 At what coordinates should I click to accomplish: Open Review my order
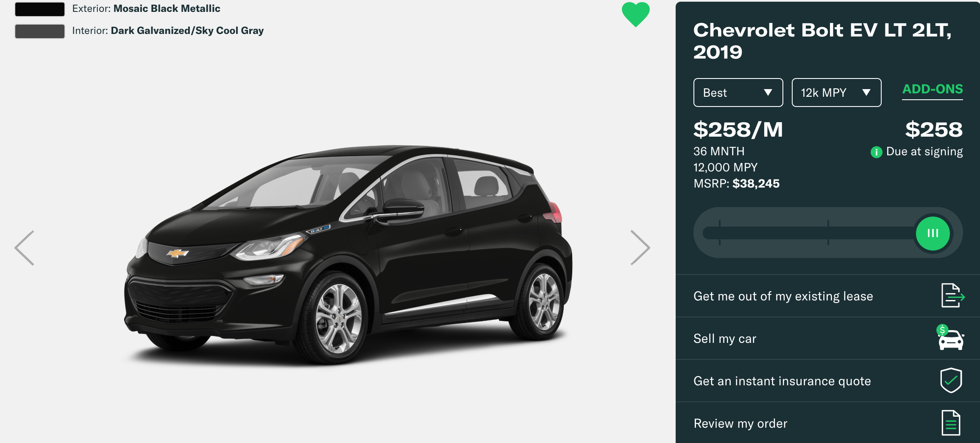pos(828,423)
